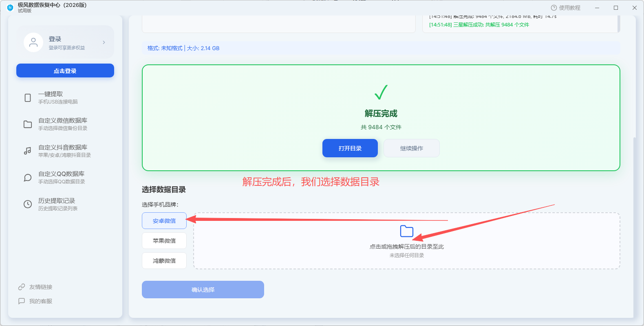Image resolution: width=644 pixels, height=326 pixels.
Task: Open 自定义QQ数据库 chat bubble icon
Action: (x=28, y=178)
